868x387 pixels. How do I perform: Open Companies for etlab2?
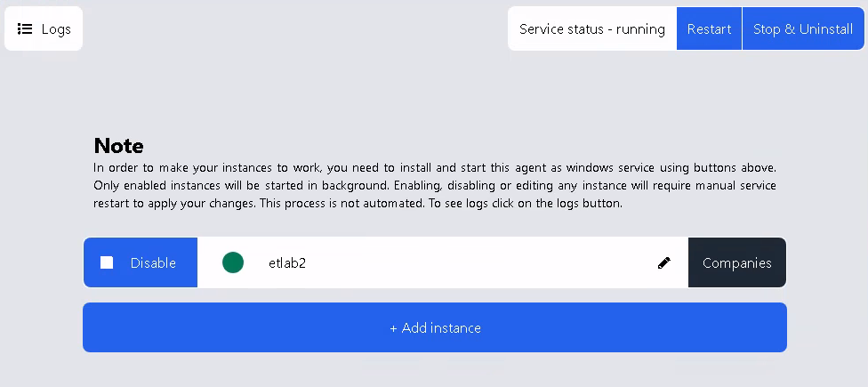pyautogui.click(x=736, y=263)
